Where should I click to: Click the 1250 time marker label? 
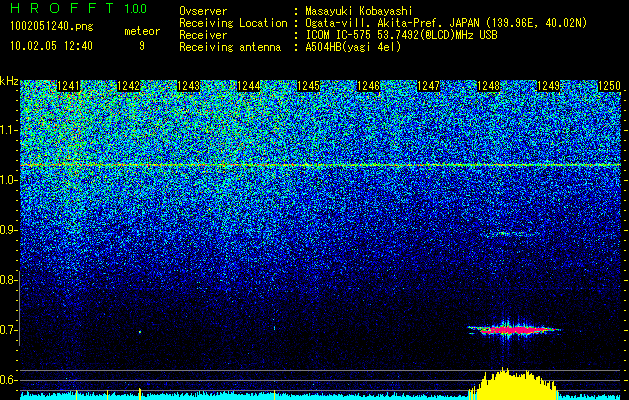pyautogui.click(x=610, y=86)
